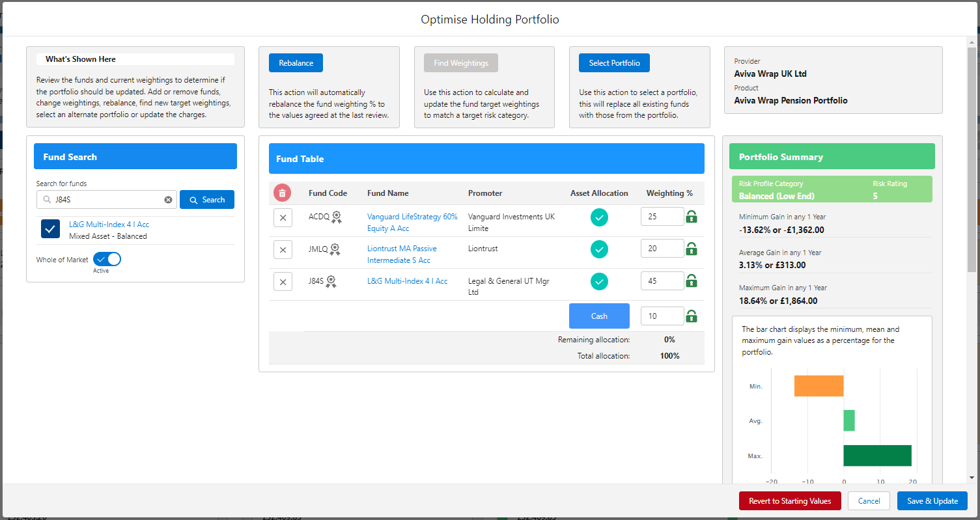Cancel the portfolio optimisation dialog
This screenshot has height=520, width=980.
[x=869, y=501]
